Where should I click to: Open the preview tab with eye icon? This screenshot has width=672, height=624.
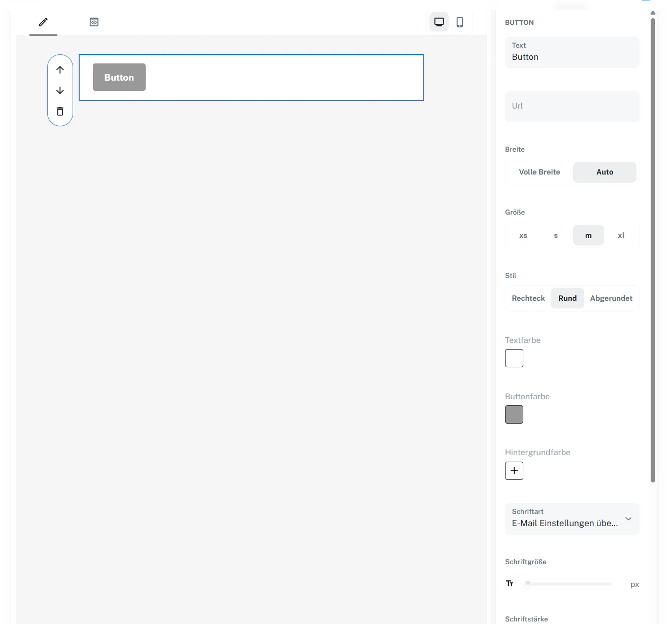click(x=94, y=22)
